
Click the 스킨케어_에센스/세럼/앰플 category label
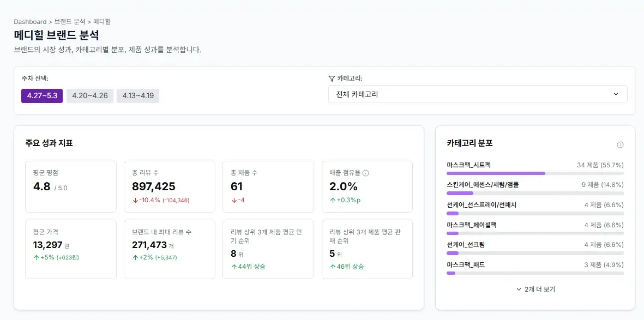coord(483,185)
